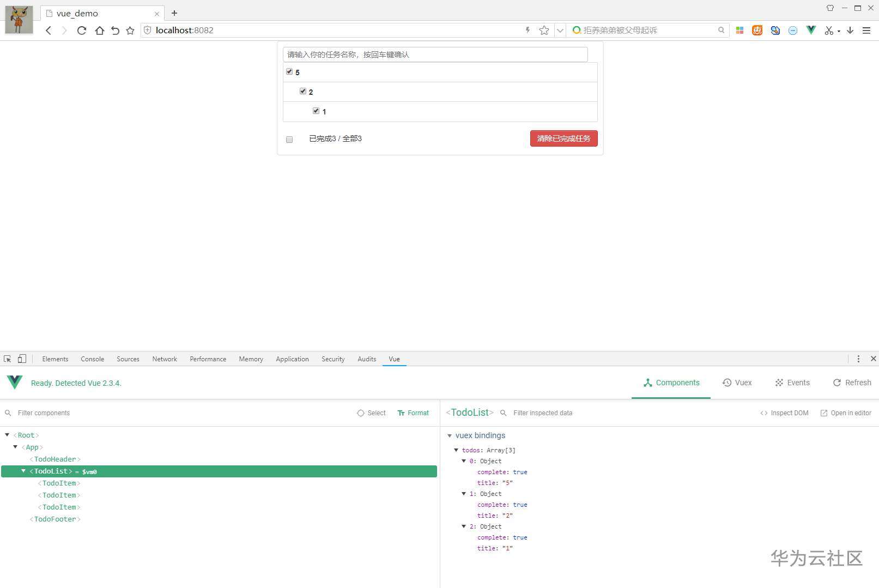Viewport: 879px width, 588px height.
Task: Click the task name input field
Action: click(435, 54)
